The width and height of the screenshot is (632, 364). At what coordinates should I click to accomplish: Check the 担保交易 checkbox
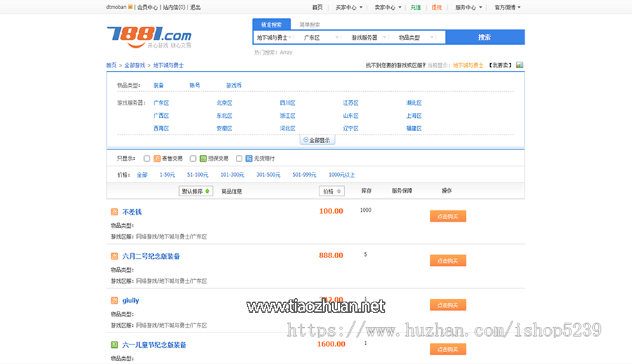coord(193,159)
